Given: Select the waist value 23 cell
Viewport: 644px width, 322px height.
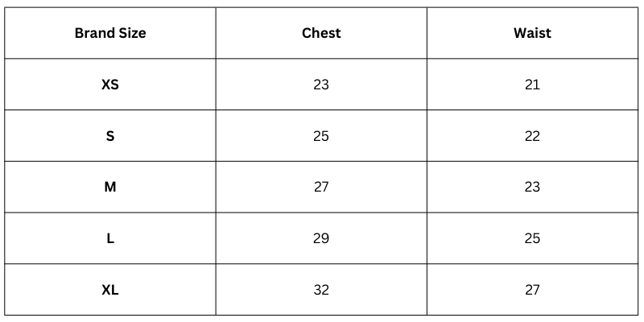Looking at the screenshot, I should 532,187.
